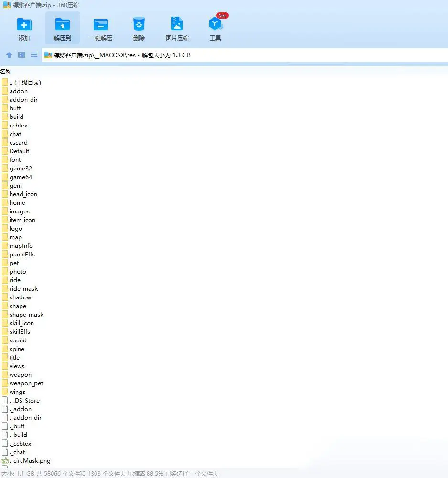
Task: Open the 工具 (Tools) icon
Action: pyautogui.click(x=215, y=24)
